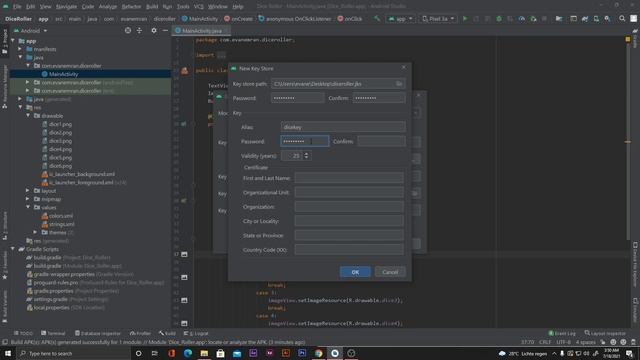Open the Event Log panel
This screenshot has width=640, height=360.
(x=562, y=333)
